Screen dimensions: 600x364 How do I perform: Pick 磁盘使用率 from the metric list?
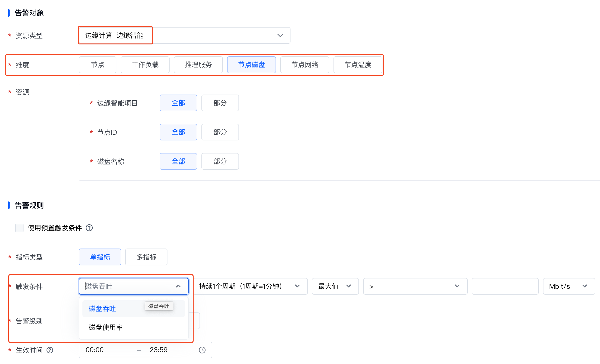(x=133, y=327)
